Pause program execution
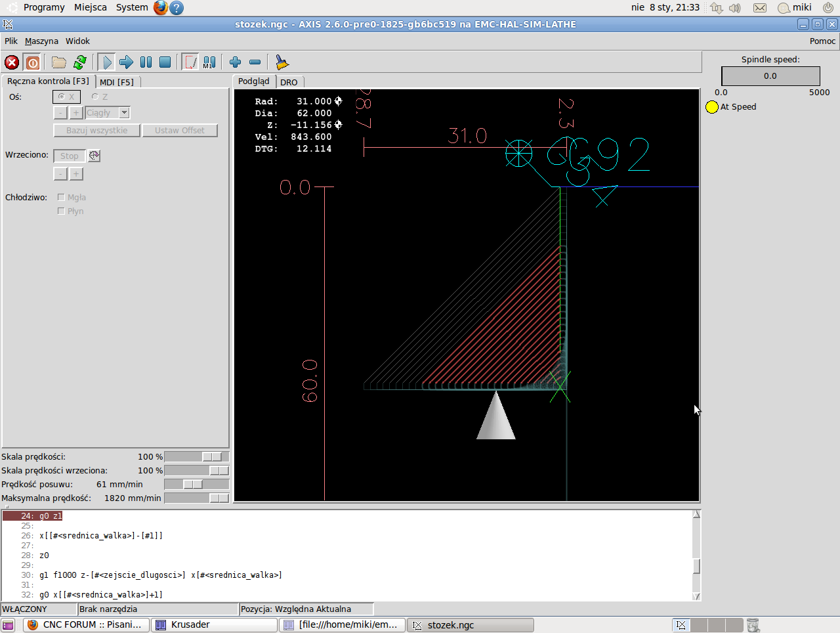The height and width of the screenshot is (633, 840). 146,62
